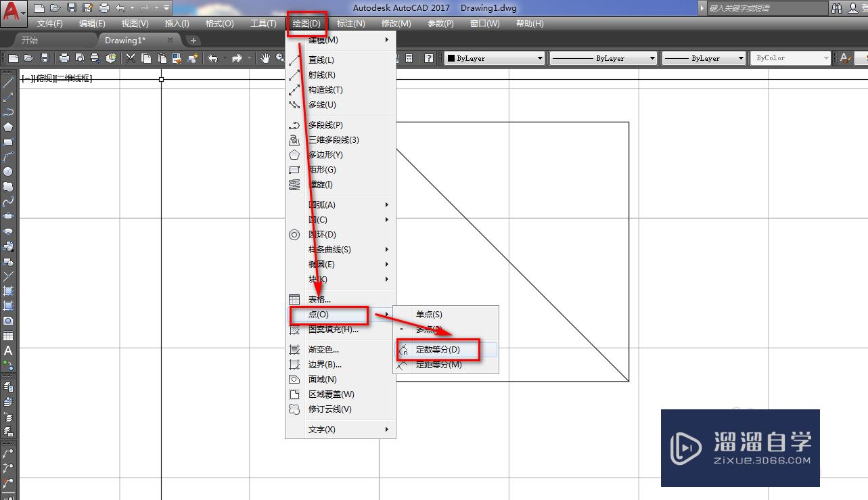This screenshot has height=500, width=868.
Task: Open the 点(O) submenu entry
Action: coord(340,315)
